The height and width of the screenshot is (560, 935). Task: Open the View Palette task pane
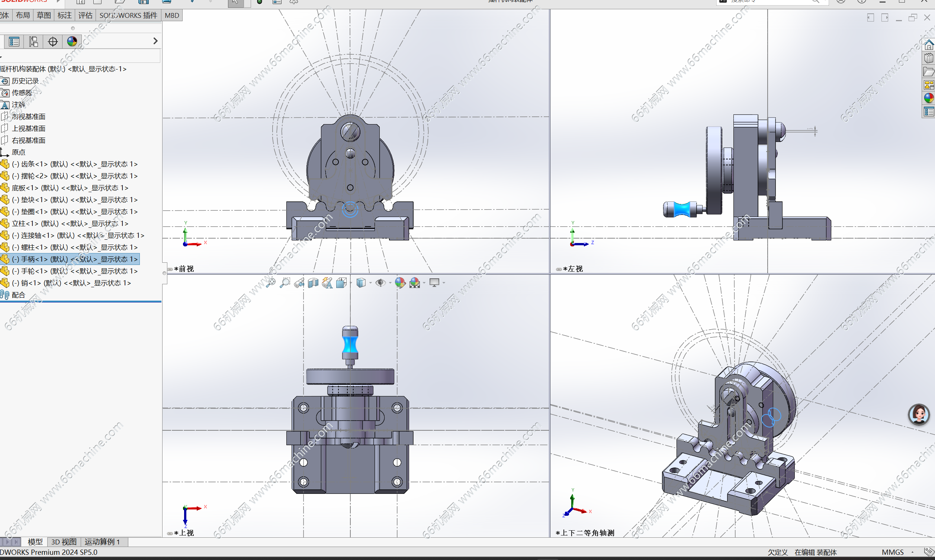click(929, 85)
